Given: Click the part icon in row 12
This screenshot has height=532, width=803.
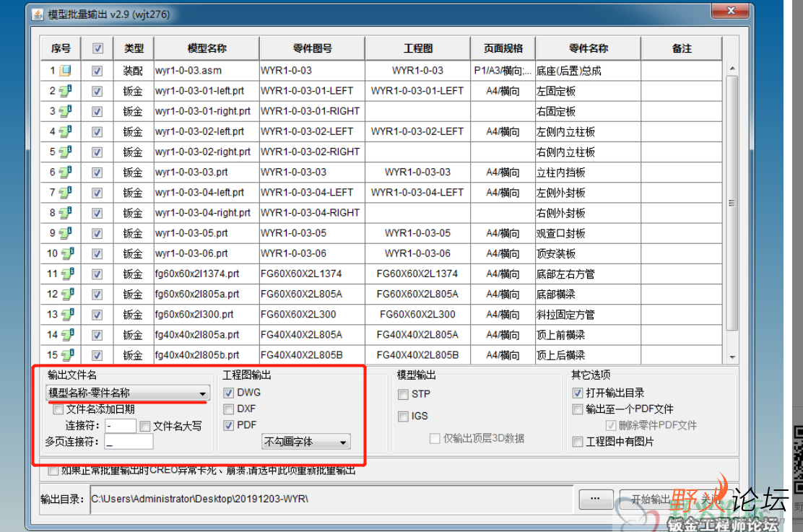Looking at the screenshot, I should click(x=68, y=294).
